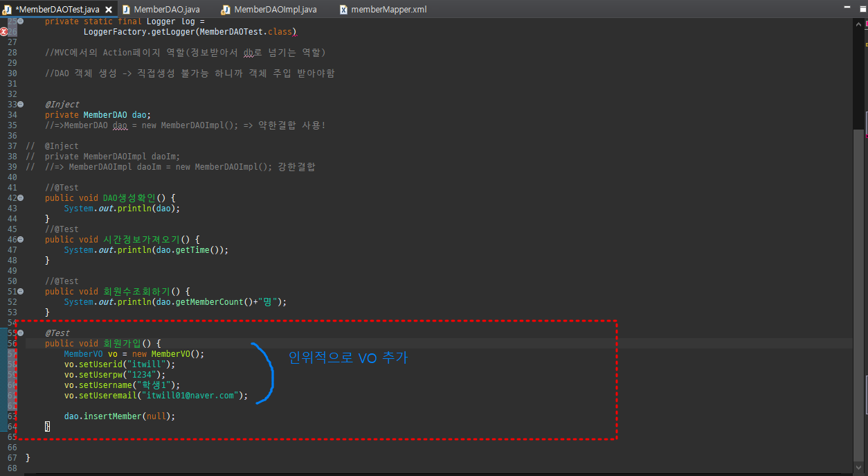Click the 강한결합 comment on line 39
868x476 pixels.
(298, 167)
